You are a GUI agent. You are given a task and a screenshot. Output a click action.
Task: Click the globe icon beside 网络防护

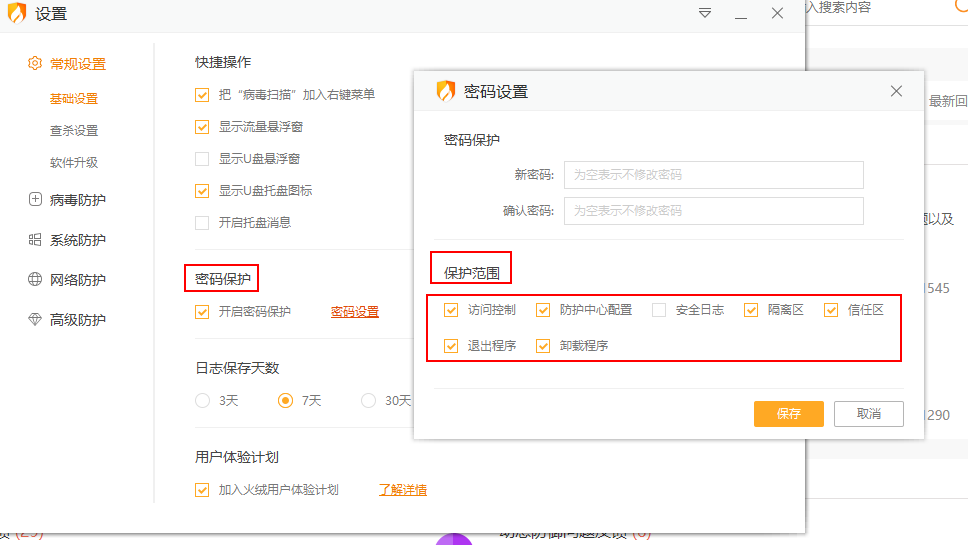tap(35, 279)
